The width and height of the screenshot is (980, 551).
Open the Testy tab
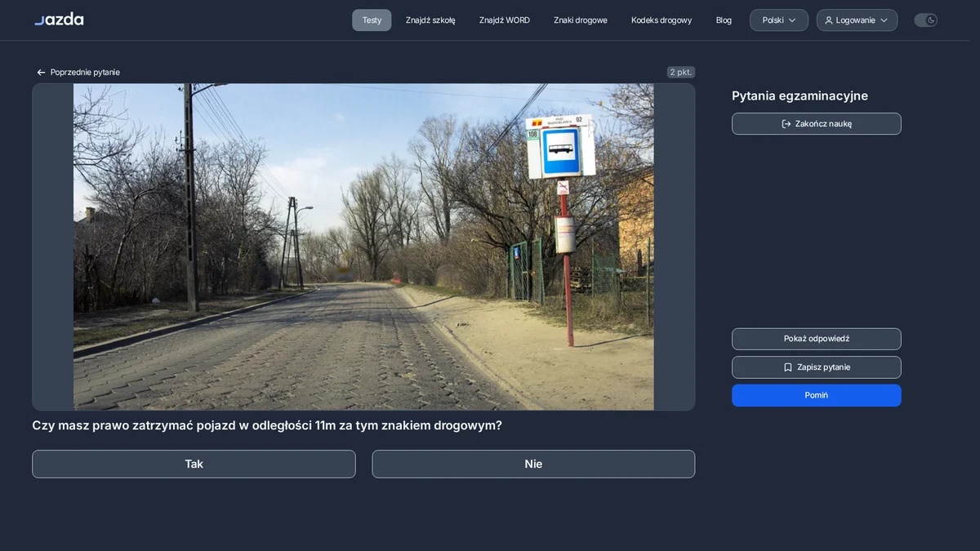coord(372,20)
